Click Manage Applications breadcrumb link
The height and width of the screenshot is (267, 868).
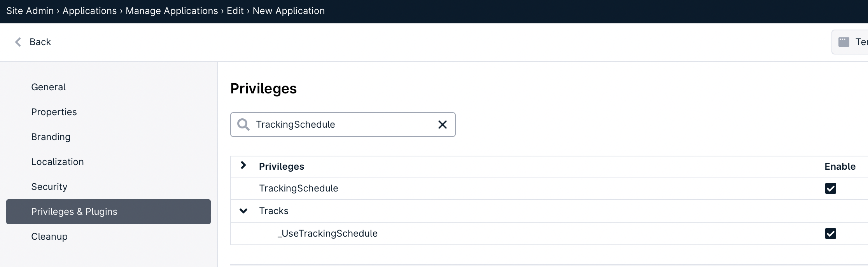(172, 11)
